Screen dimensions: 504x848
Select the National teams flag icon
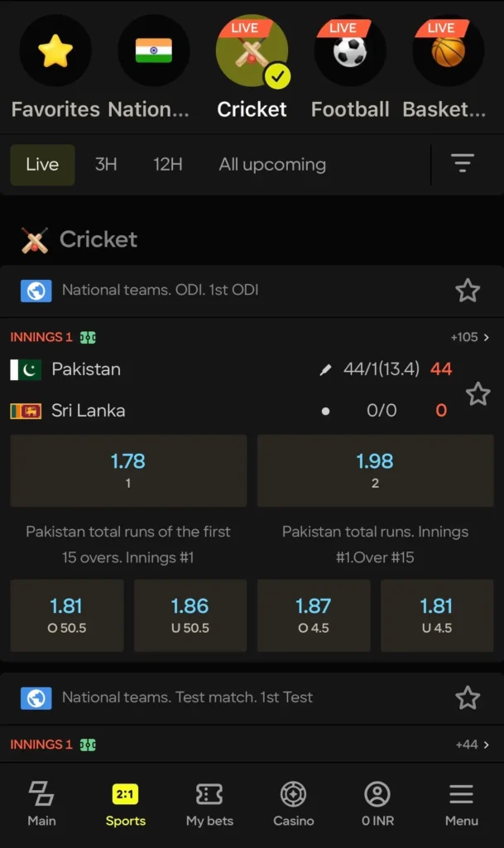154,51
